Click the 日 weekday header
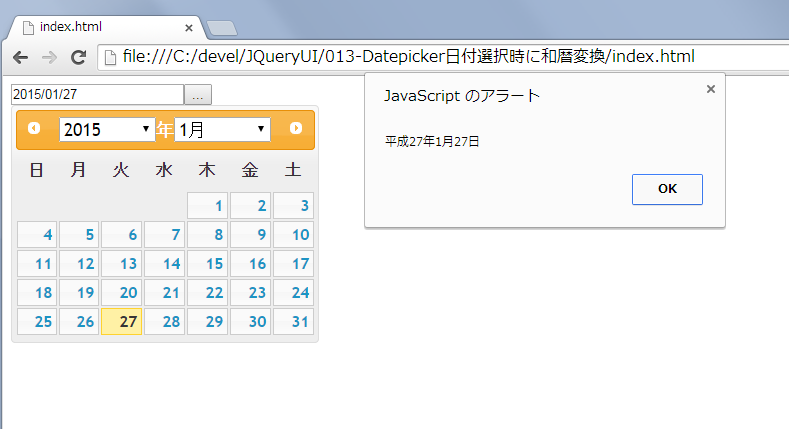 [36, 170]
